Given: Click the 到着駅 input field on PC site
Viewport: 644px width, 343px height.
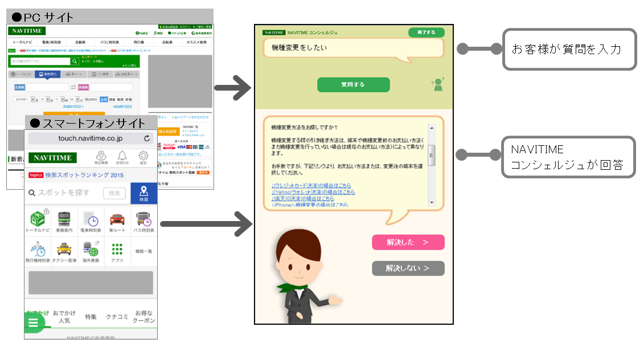Looking at the screenshot, I should [x=111, y=88].
